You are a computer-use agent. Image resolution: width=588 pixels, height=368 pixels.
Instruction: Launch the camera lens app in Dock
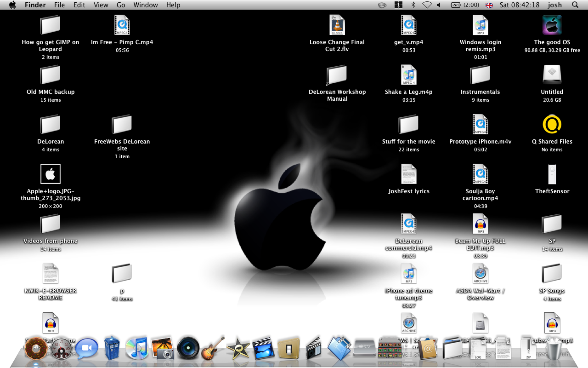188,348
